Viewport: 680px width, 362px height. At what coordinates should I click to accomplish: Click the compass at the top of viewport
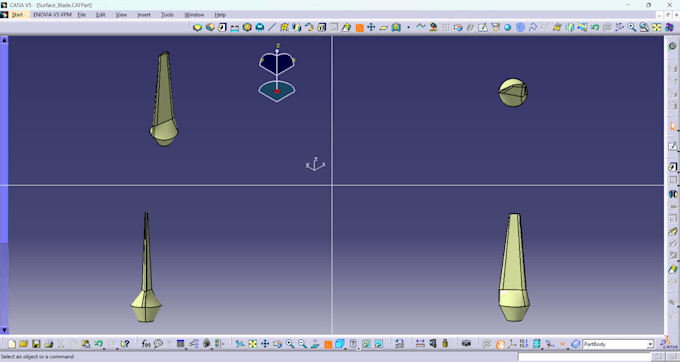click(277, 73)
